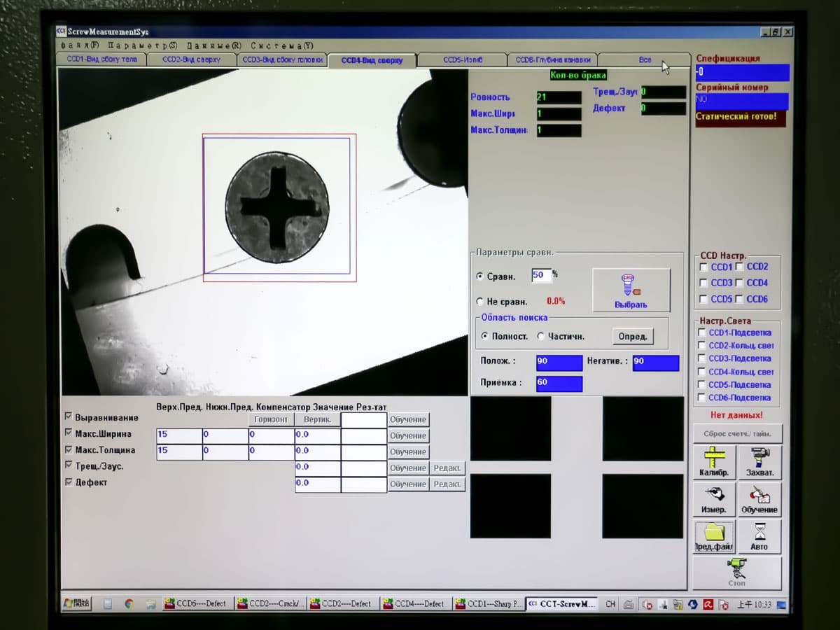Image resolution: width=840 pixels, height=630 pixels.
Task: Launch measurement via the Измер. hand icon
Action: (x=713, y=499)
